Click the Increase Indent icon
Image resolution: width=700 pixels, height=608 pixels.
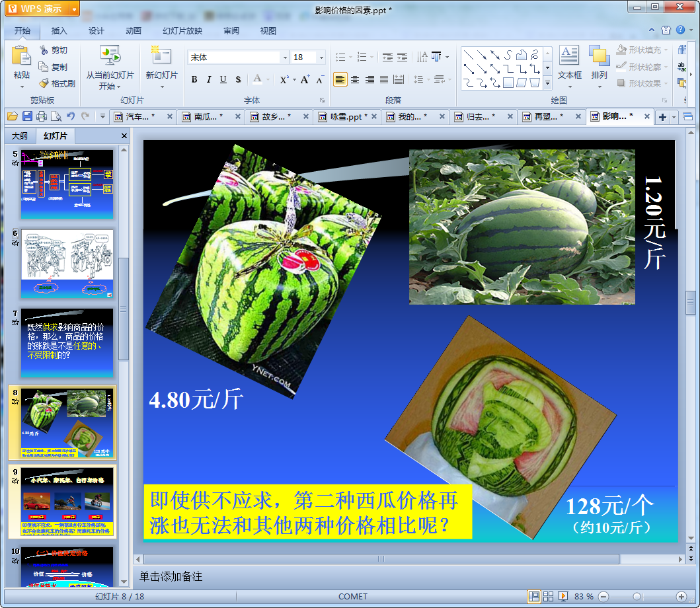point(403,57)
